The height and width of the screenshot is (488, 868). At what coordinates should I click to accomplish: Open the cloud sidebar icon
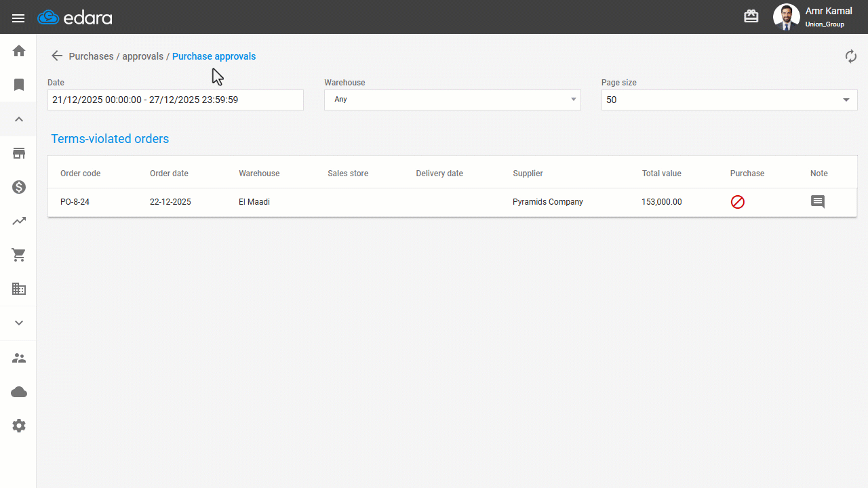point(19,392)
